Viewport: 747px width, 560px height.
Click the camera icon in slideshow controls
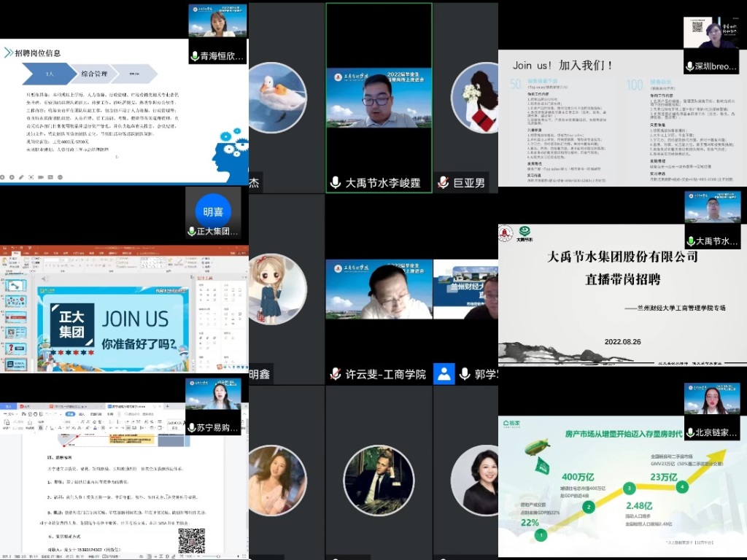(x=41, y=177)
